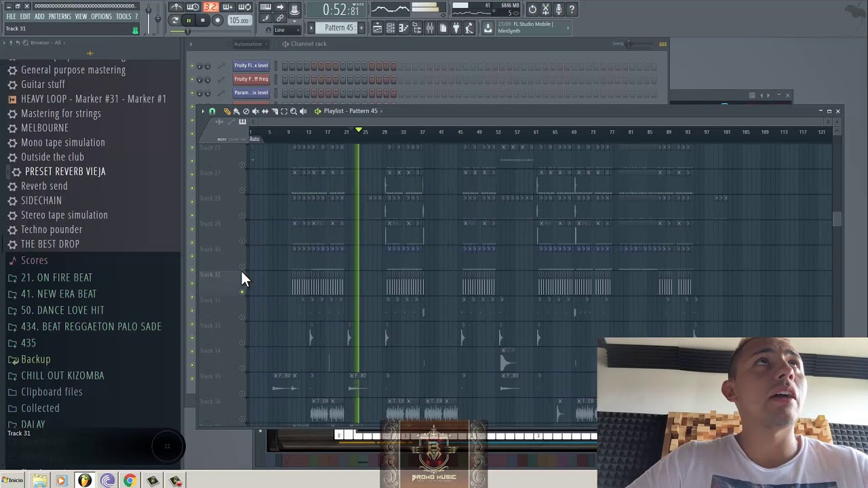Screen dimensions: 868x488
Task: Open the TOOLS menu
Action: point(123,16)
